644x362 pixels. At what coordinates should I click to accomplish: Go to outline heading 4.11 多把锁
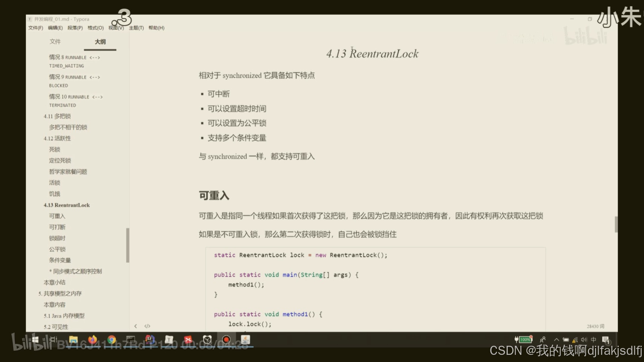point(57,116)
